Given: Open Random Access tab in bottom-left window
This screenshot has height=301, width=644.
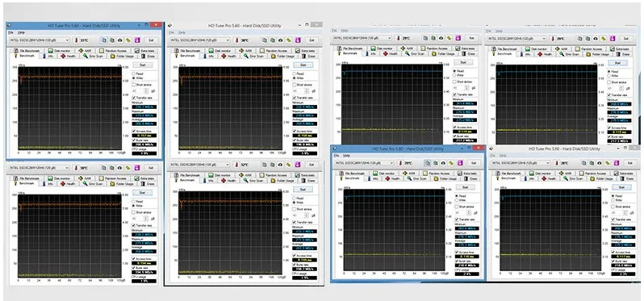Looking at the screenshot, I should [112, 178].
